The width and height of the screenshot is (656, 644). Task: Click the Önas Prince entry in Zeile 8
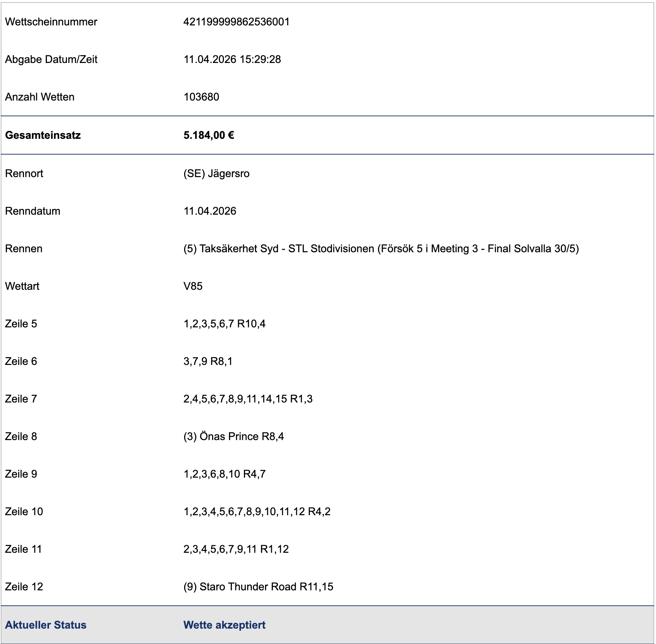click(234, 436)
